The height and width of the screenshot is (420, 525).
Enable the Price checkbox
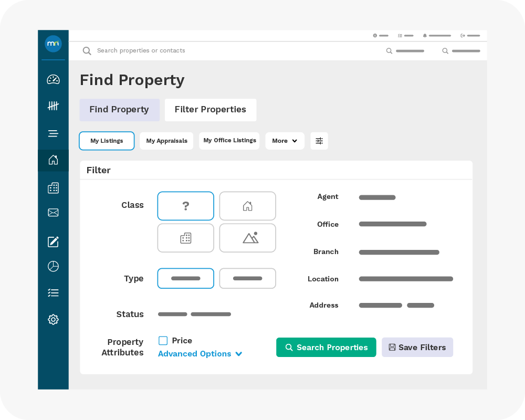click(163, 341)
